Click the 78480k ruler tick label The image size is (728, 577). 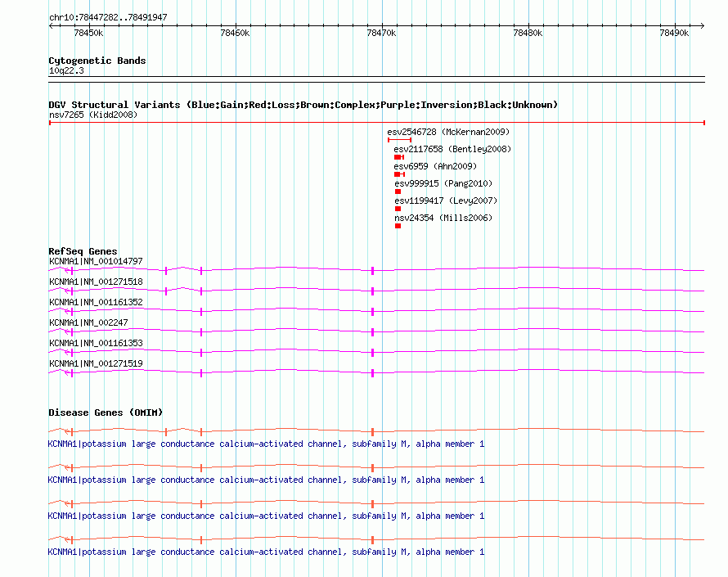(528, 33)
